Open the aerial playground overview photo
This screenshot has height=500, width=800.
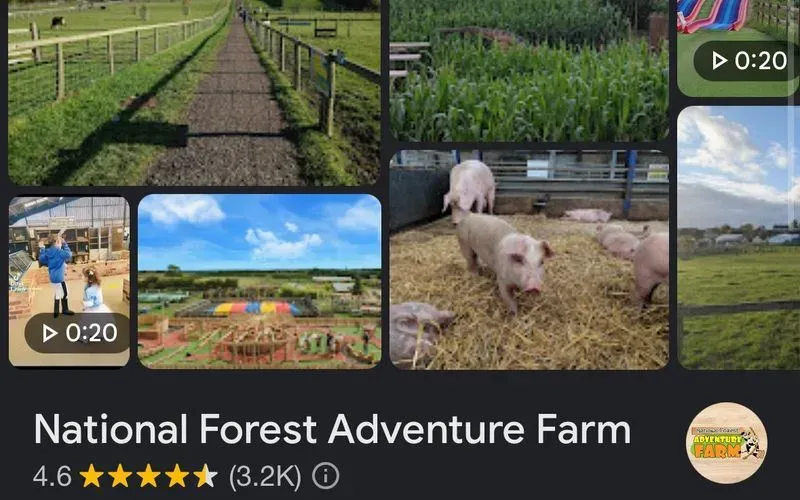[x=260, y=281]
